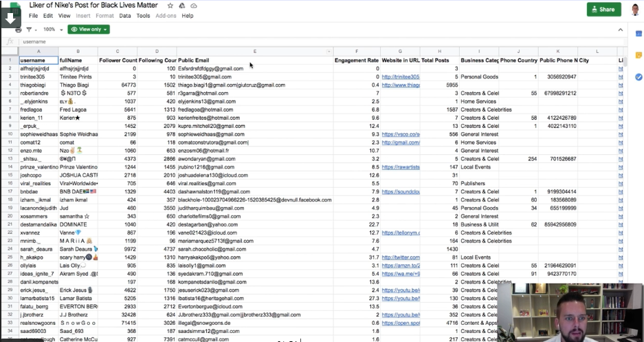This screenshot has width=644, height=342.
Task: Select cell 'Local Events' in prinze_valentino row
Action: (x=479, y=167)
